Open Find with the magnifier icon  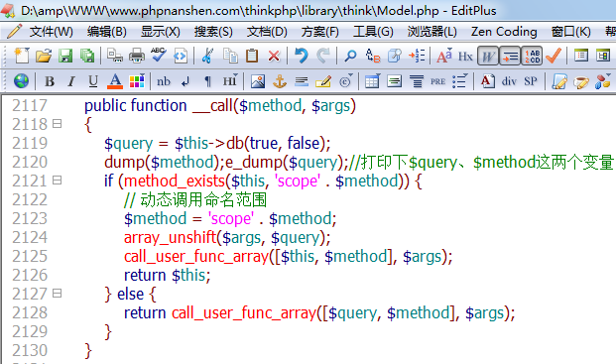350,56
